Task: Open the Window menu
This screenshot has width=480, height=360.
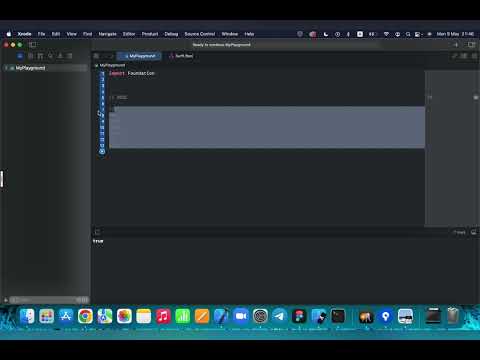Action: [x=230, y=34]
